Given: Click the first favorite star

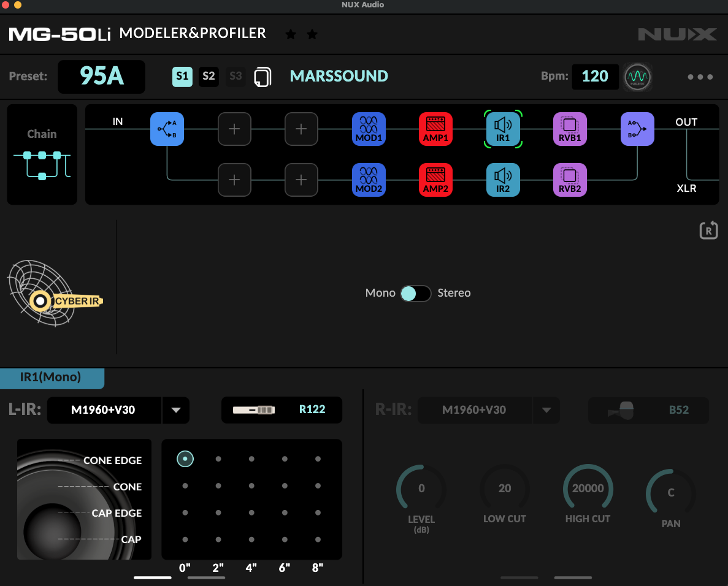Looking at the screenshot, I should click(291, 34).
